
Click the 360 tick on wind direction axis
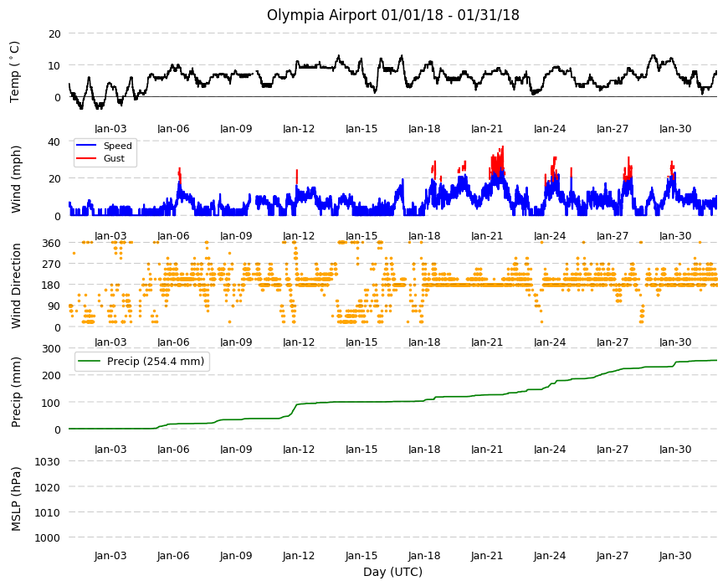coord(51,244)
